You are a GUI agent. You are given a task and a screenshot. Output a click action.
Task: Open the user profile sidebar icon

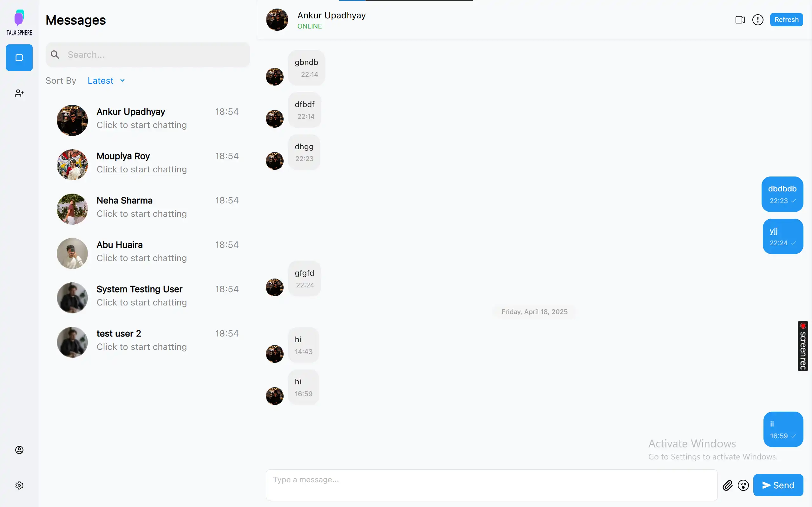click(19, 450)
